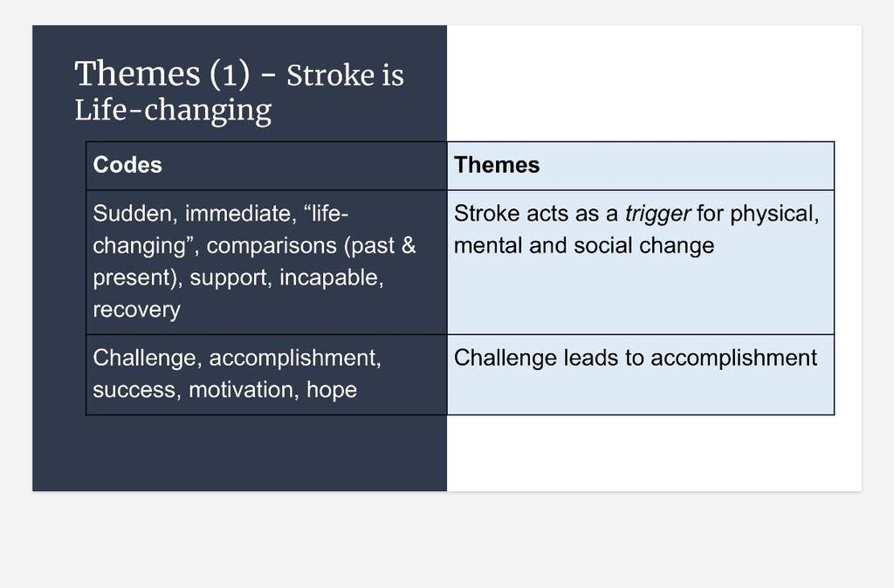The image size is (894, 588).
Task: Click the dark navy area below the table
Action: coord(239,453)
